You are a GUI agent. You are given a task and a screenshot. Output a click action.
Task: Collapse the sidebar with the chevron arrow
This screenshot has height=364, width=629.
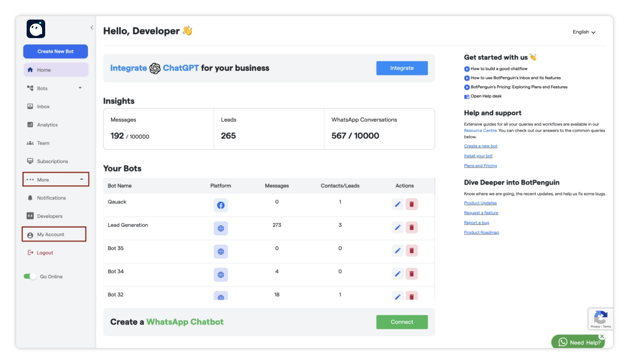(92, 27)
